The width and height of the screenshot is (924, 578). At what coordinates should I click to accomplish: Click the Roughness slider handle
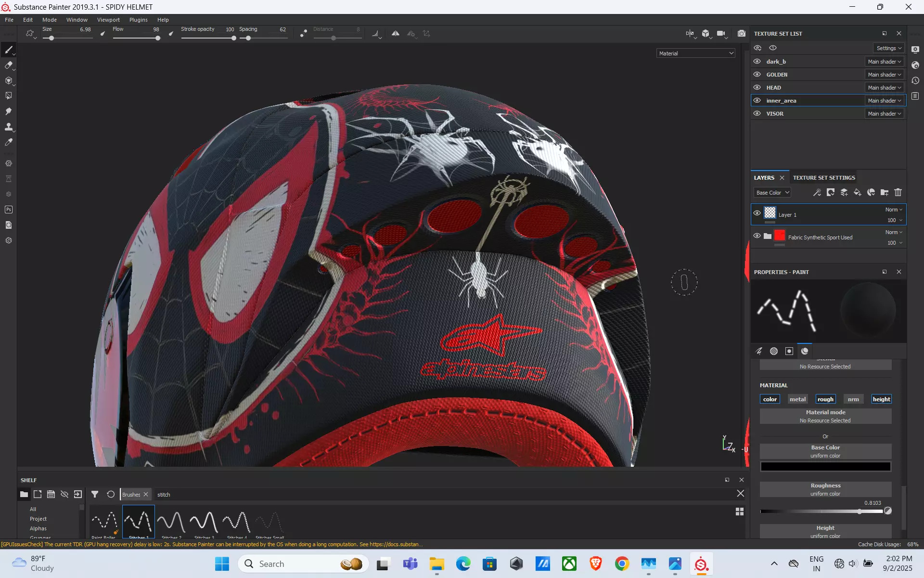[860, 512]
